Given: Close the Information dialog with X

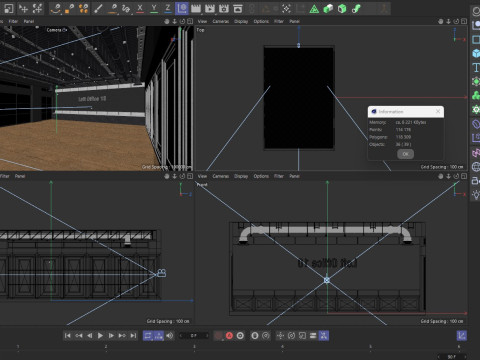Looking at the screenshot, I should click(438, 111).
